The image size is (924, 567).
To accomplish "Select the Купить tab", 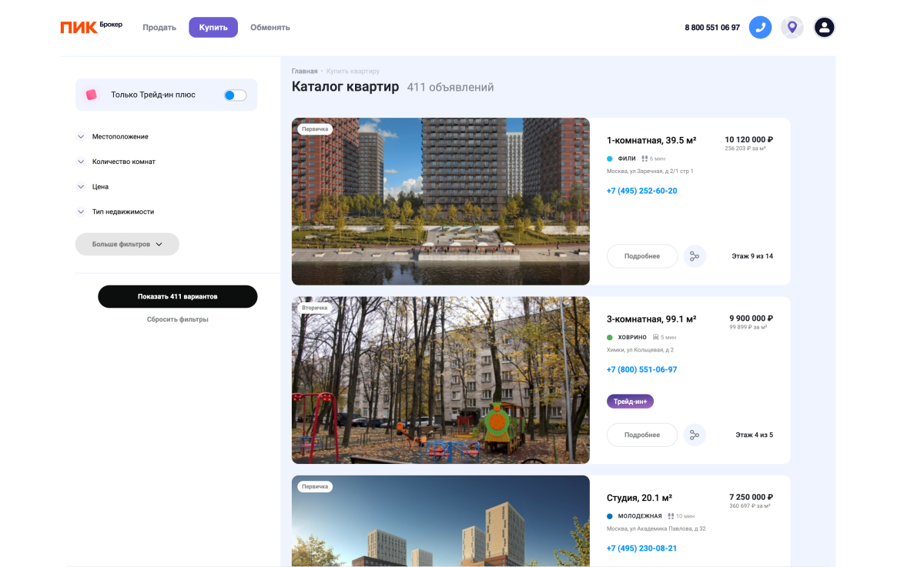I will 213,28.
